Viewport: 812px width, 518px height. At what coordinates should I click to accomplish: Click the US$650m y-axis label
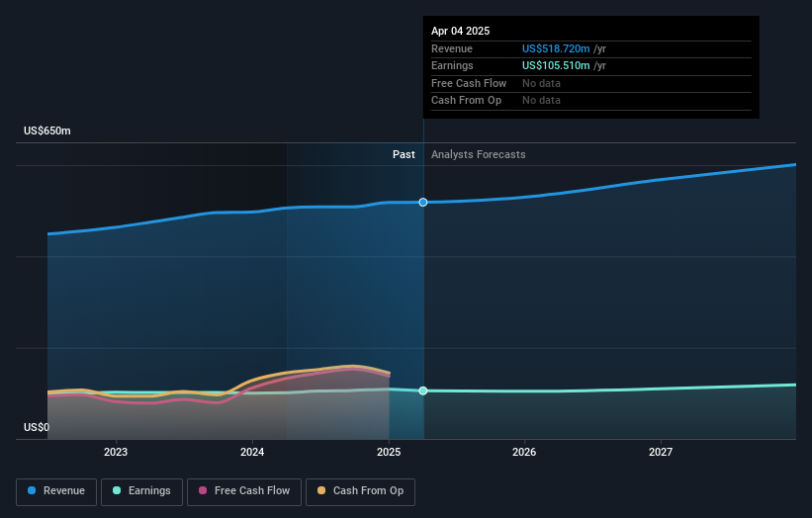pos(47,130)
